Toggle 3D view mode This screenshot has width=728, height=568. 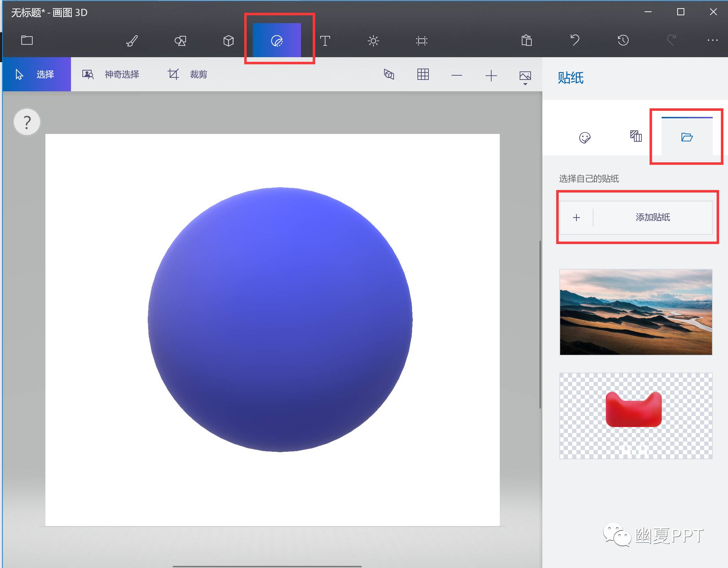coord(389,74)
